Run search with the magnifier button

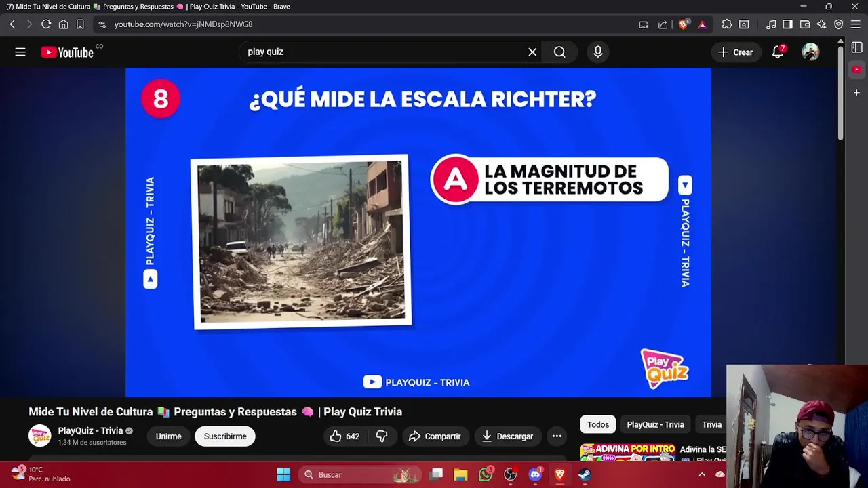tap(559, 52)
